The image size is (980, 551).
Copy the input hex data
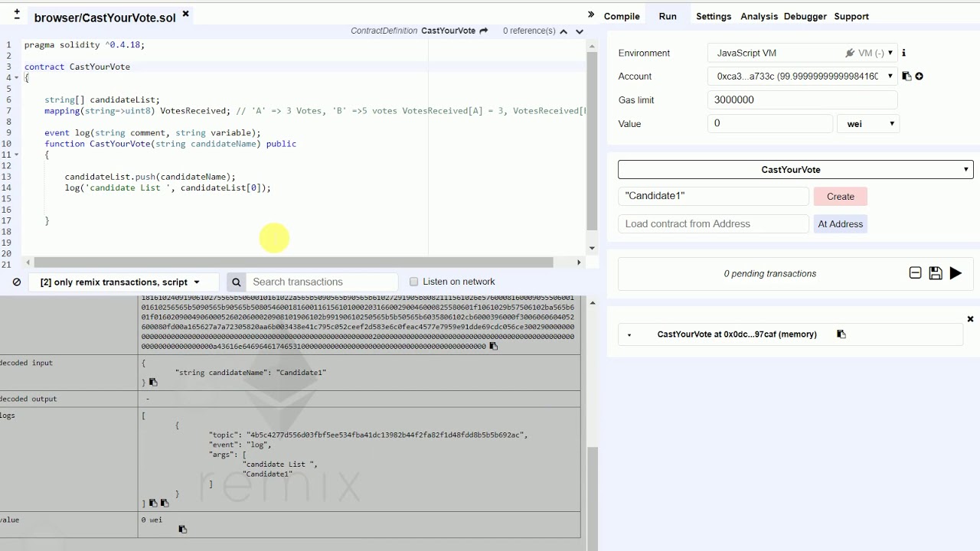493,347
